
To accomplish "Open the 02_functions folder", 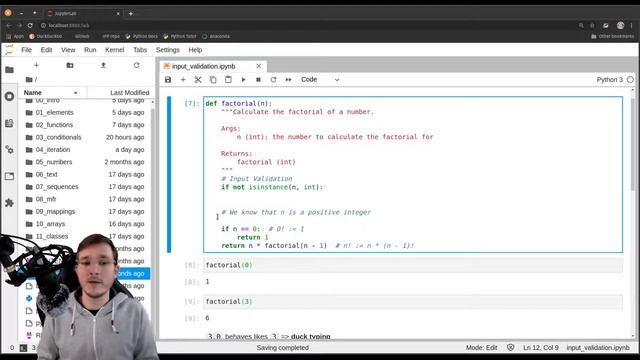I will click(x=85, y=125).
